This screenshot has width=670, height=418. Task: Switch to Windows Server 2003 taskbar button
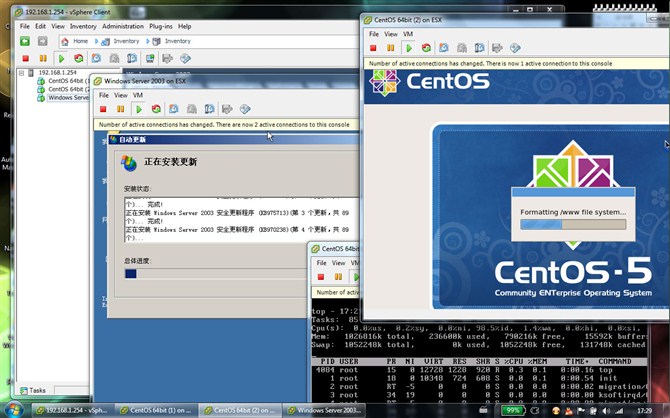point(324,410)
